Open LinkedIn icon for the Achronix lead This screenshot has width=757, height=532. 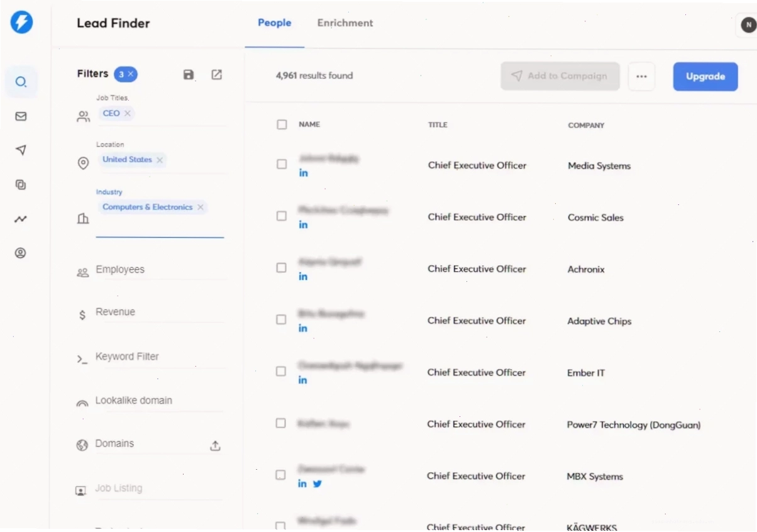tap(303, 277)
